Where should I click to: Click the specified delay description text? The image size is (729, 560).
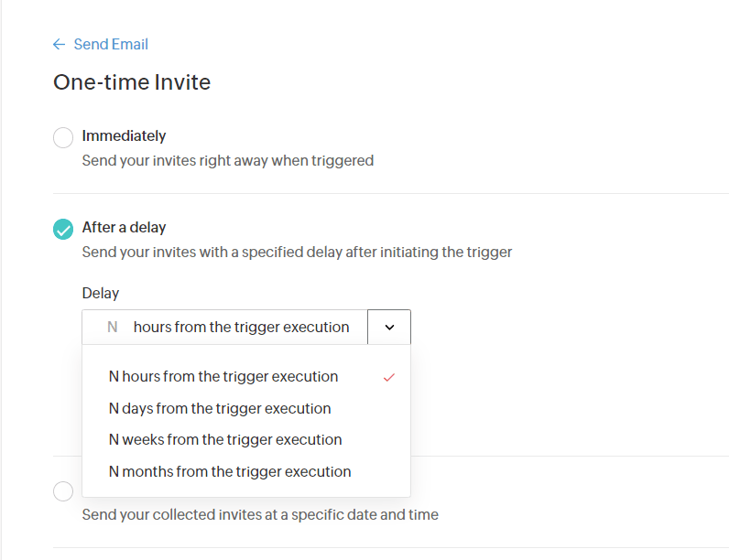[x=297, y=252]
